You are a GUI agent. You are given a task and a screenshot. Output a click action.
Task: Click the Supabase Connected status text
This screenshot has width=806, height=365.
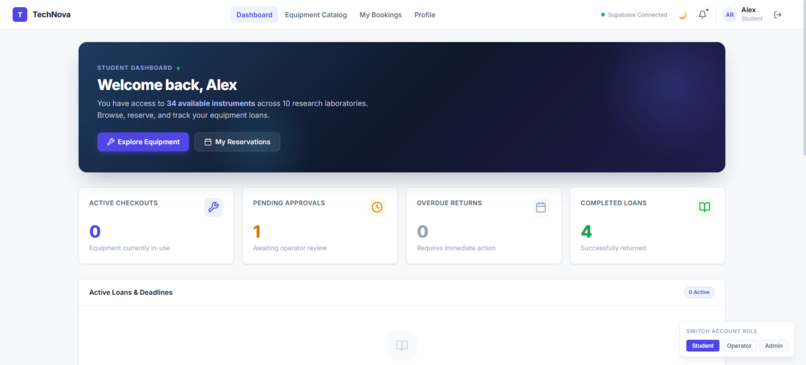tap(637, 15)
